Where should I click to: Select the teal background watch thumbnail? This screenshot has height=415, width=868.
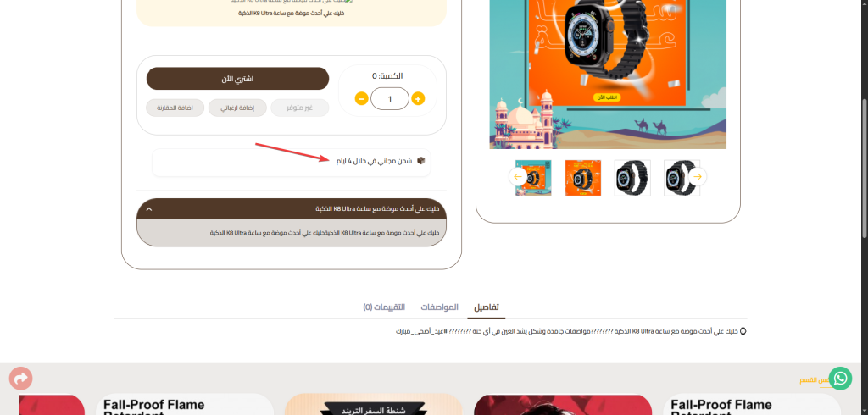click(533, 178)
